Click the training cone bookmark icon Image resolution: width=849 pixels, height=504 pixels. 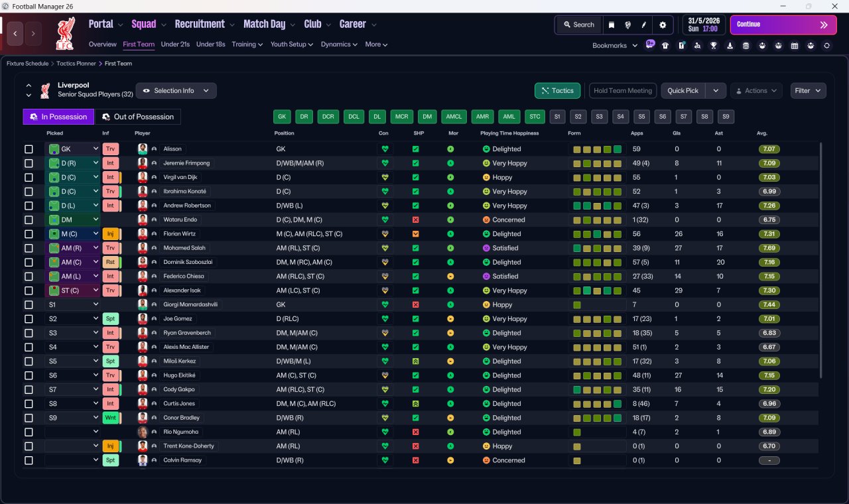point(730,45)
